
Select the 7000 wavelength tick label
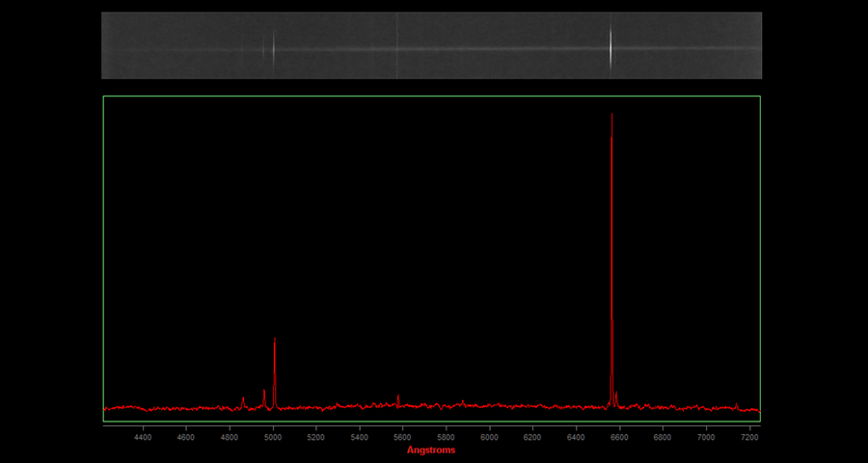click(x=707, y=438)
